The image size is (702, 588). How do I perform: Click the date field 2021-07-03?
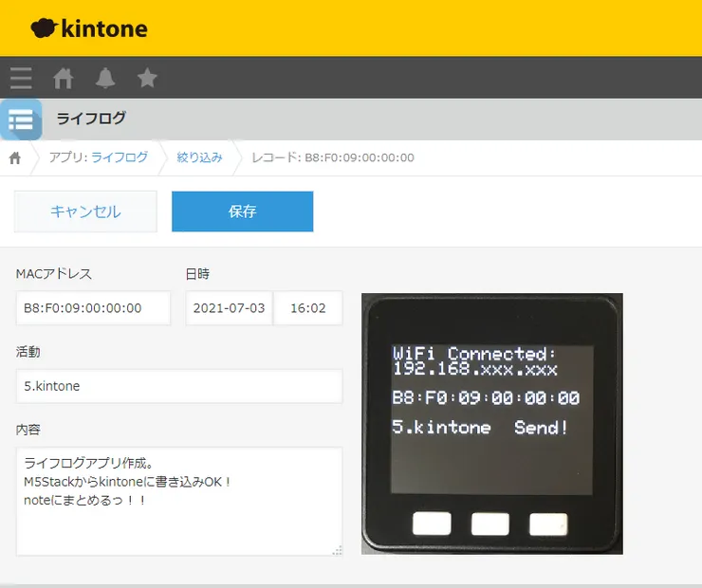click(229, 308)
